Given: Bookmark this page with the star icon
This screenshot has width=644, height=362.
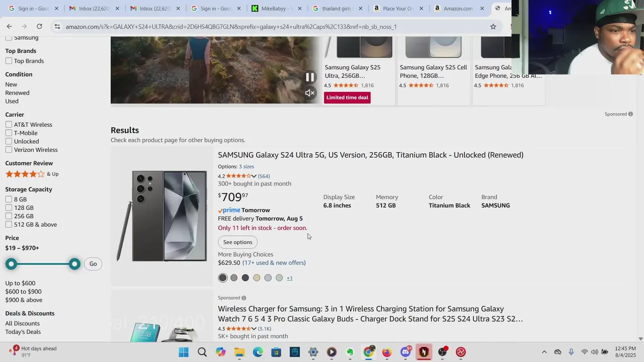Looking at the screenshot, I should (493, 27).
